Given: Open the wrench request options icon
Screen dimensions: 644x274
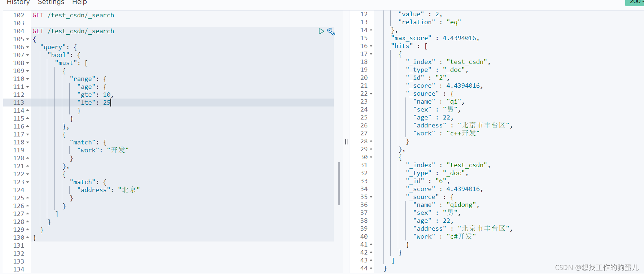Looking at the screenshot, I should (331, 31).
